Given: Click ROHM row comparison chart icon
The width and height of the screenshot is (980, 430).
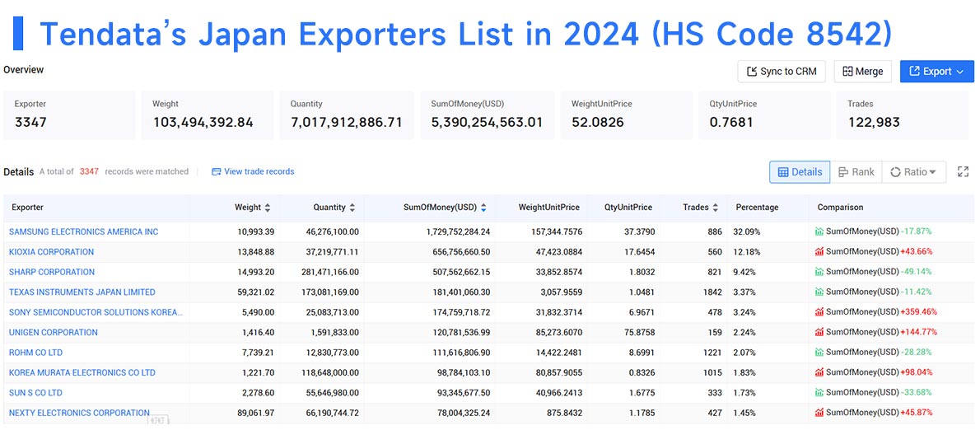Looking at the screenshot, I should point(819,352).
